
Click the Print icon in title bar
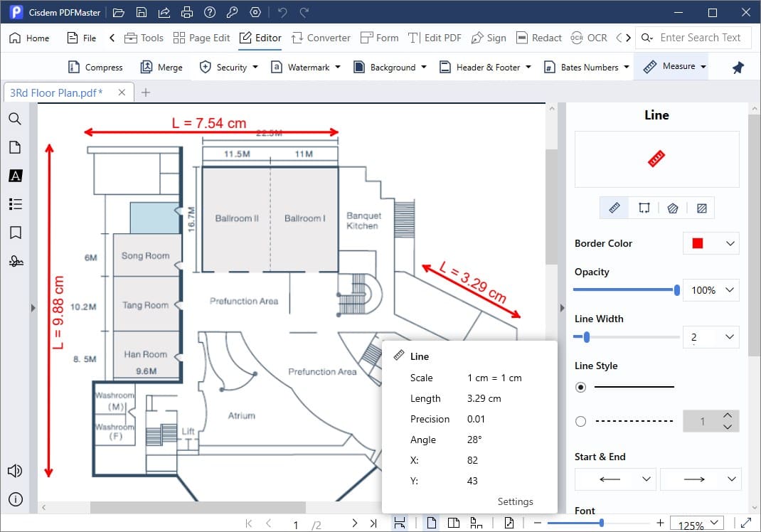point(186,12)
